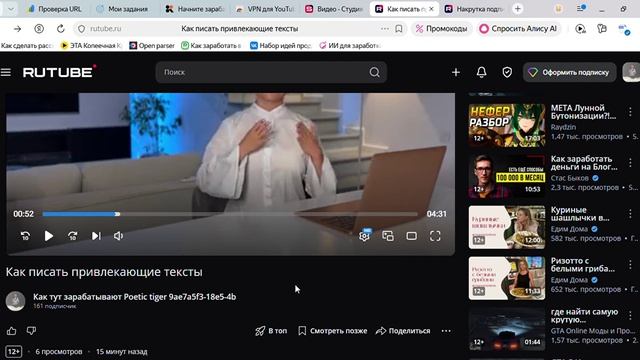Click 'Поделиться' share button
The height and width of the screenshot is (360, 640).
coord(403,331)
